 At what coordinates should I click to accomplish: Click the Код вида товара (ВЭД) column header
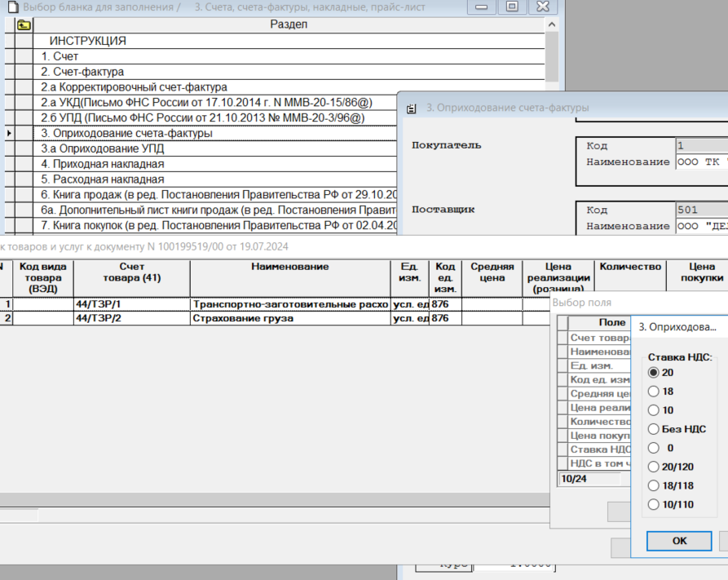[42, 278]
